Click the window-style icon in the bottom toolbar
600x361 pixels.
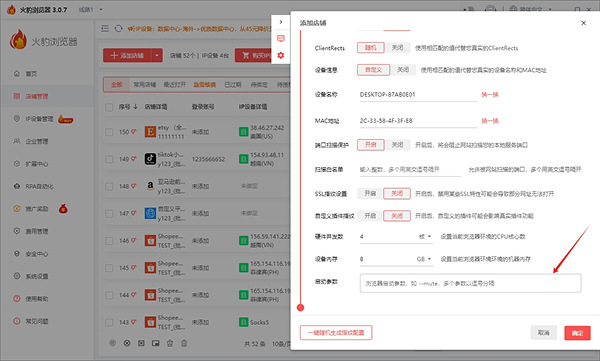click(155, 343)
